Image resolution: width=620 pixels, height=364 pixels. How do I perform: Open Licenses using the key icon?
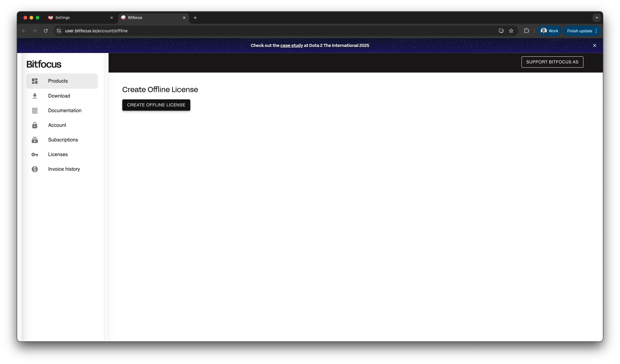[x=35, y=155]
